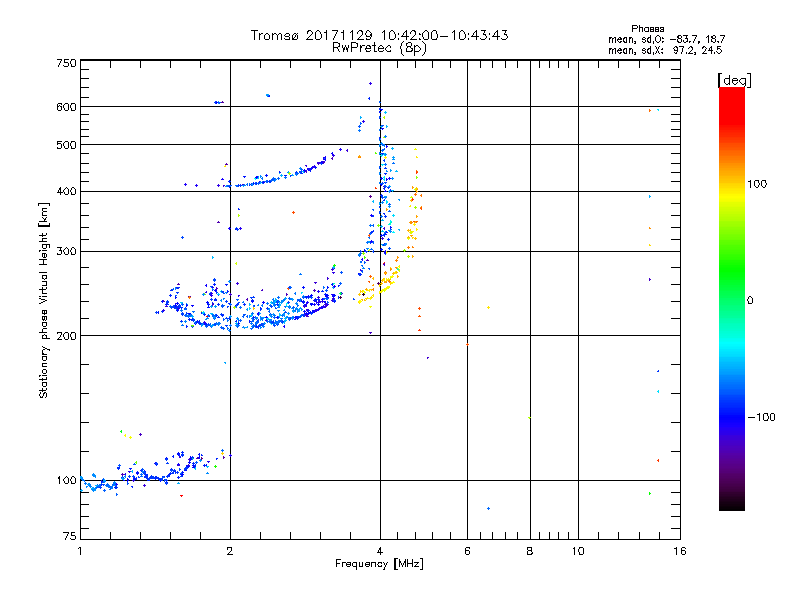This screenshot has height=600, width=800.
Task: Click the green zero-degree region of the colorbar
Action: [732, 300]
